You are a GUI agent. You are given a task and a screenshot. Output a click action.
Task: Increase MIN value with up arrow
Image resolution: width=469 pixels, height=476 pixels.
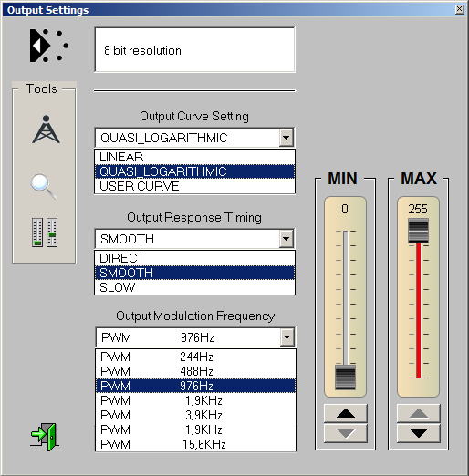[x=346, y=413]
